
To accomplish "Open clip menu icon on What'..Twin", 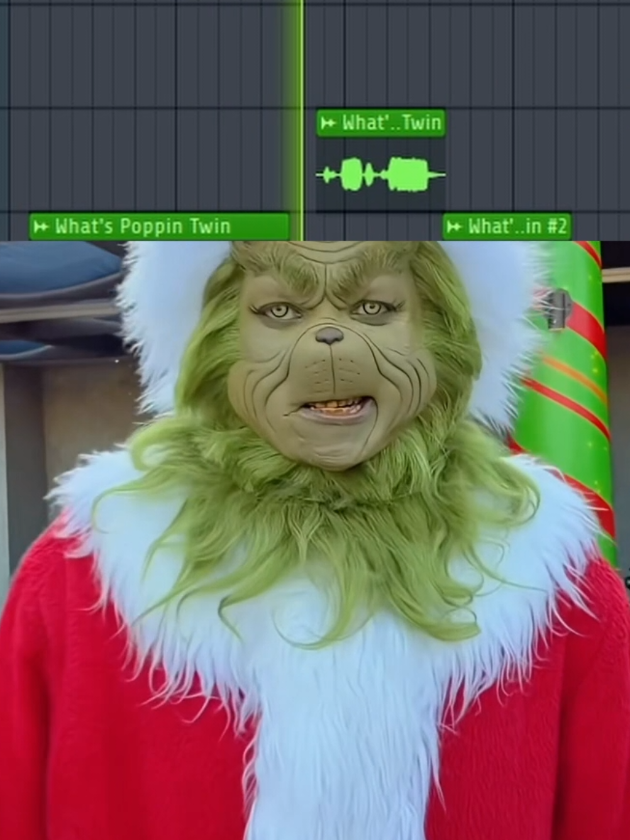I will click(328, 123).
